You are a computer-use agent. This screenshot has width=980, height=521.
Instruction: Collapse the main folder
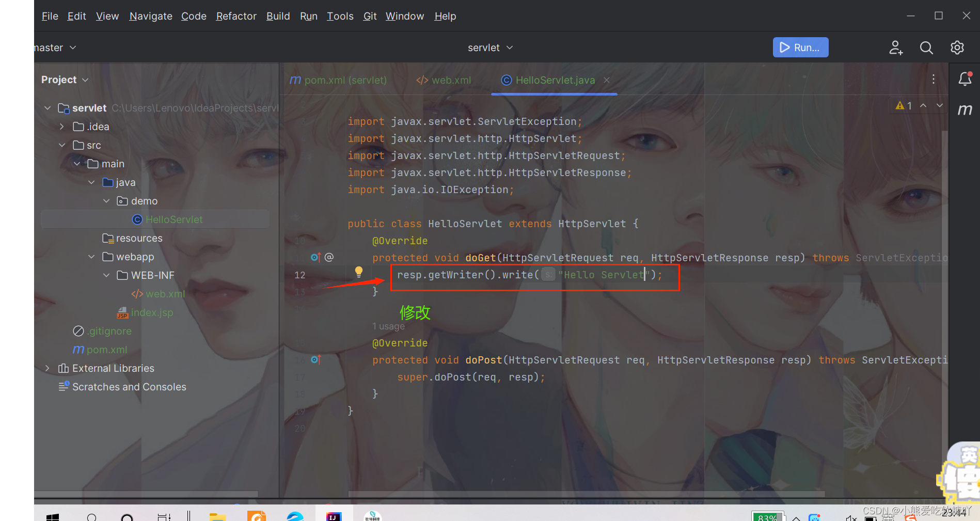77,164
